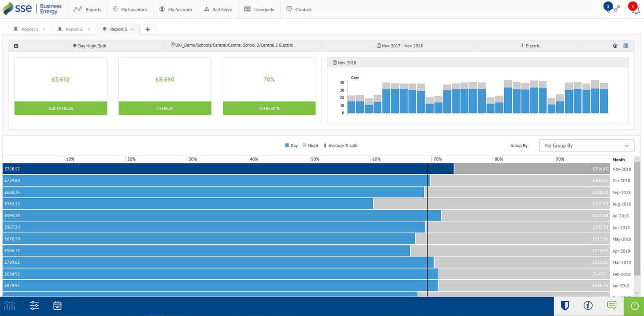This screenshot has height=316, width=644.
Task: Open the Nov-2017 - Nov-2018 date selector
Action: (400, 46)
